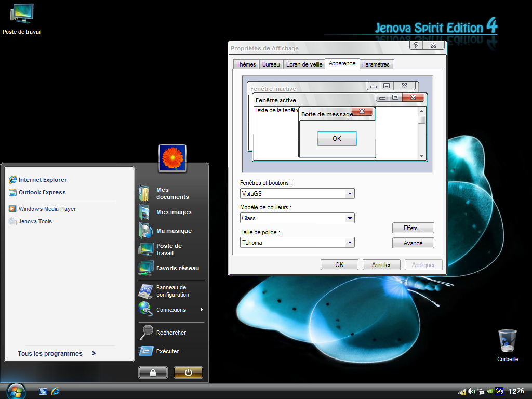This screenshot has width=532, height=399.
Task: Open Jenova Tools in the Start menu
Action: (31, 221)
